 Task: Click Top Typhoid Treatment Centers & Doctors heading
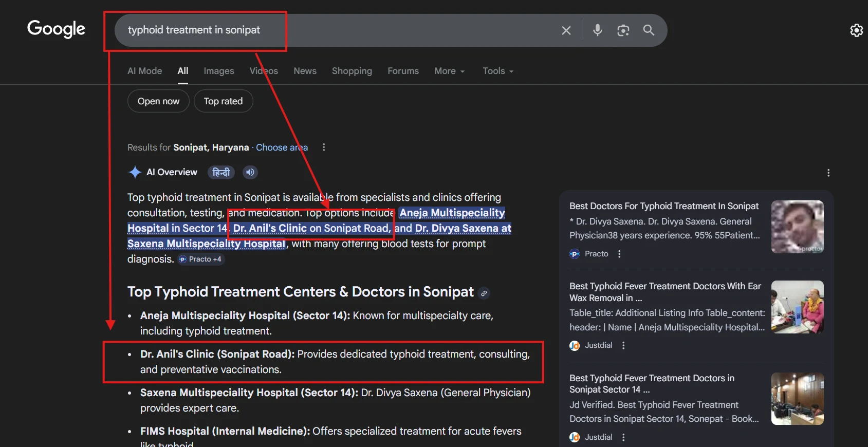[301, 292]
